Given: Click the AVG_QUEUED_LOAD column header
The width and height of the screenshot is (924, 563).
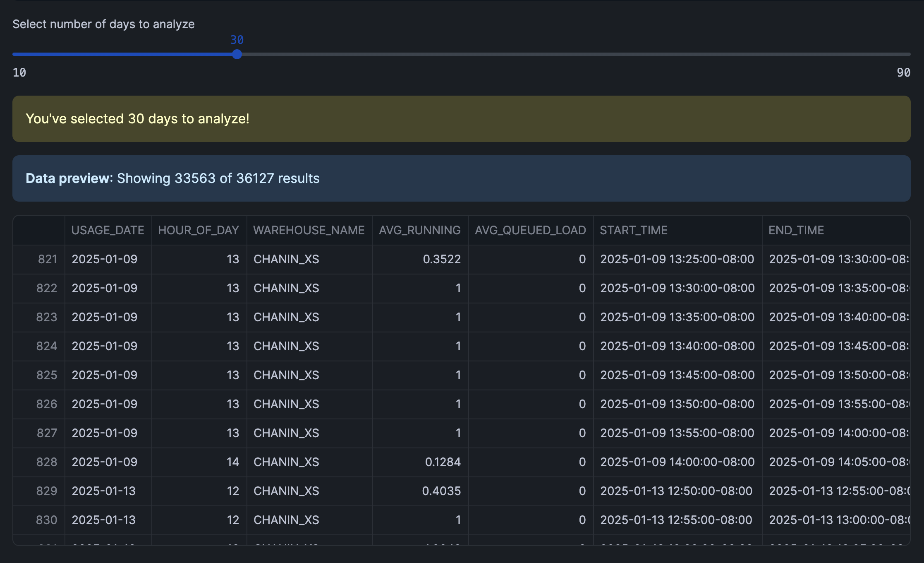Looking at the screenshot, I should 530,230.
